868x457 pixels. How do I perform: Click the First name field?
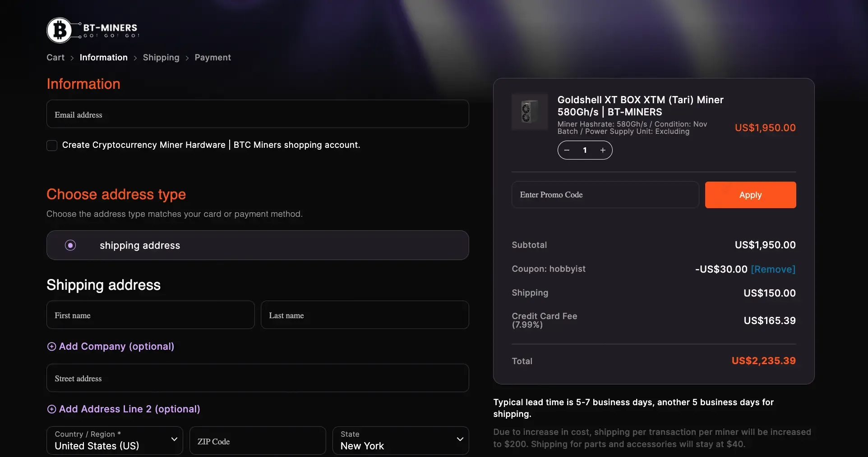coord(150,315)
